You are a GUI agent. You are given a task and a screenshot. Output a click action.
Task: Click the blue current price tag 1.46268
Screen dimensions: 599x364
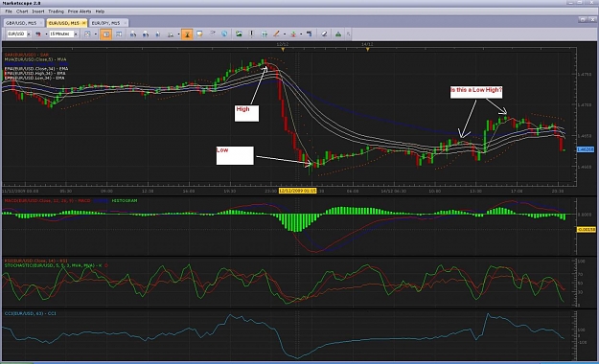click(x=586, y=149)
